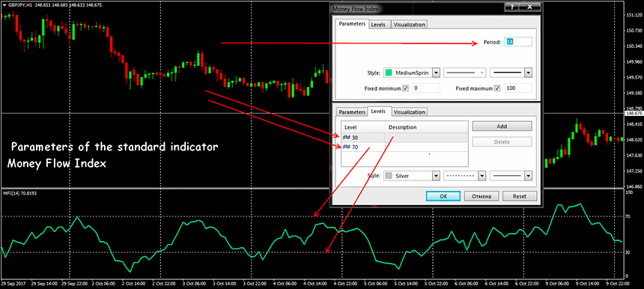This screenshot has height=289, width=644.
Task: Click price axis label 146.860
Action: 634,186
